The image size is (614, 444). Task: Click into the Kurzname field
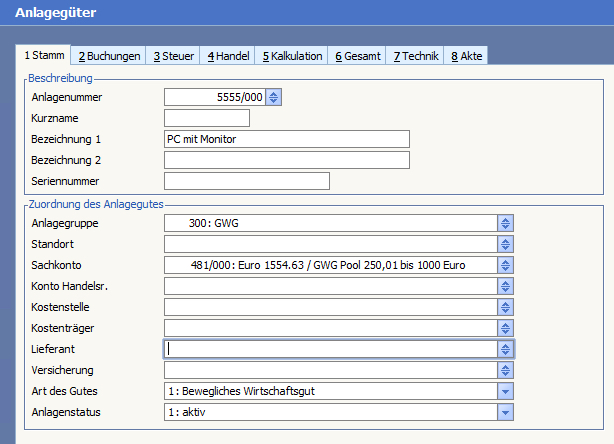pyautogui.click(x=206, y=118)
